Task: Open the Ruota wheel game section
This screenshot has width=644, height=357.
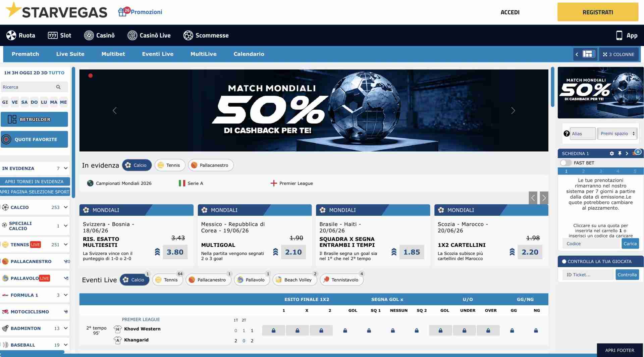Action: pos(21,35)
